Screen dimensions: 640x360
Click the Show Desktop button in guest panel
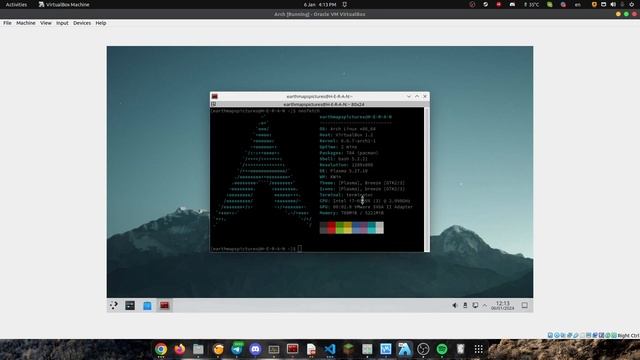click(x=524, y=305)
